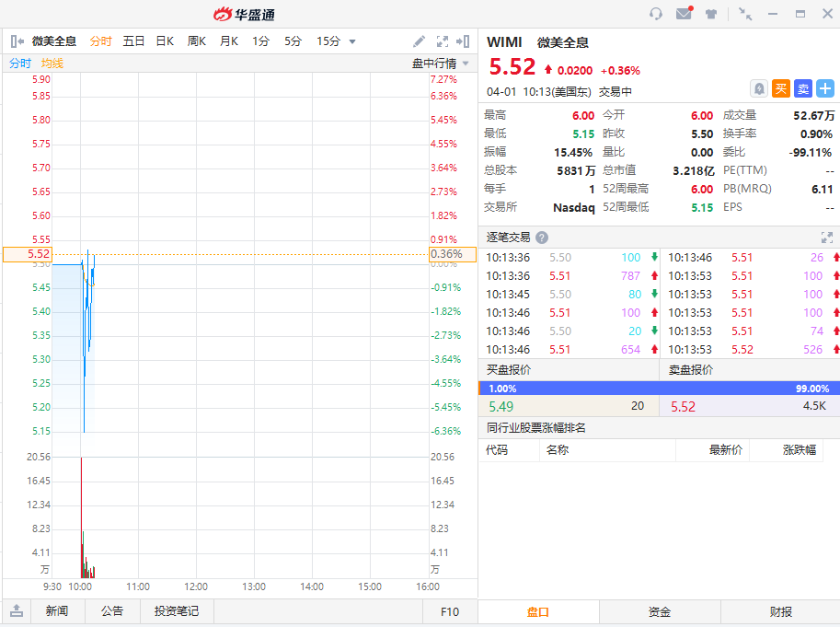Click the F10 button
The height and width of the screenshot is (627, 840).
450,611
